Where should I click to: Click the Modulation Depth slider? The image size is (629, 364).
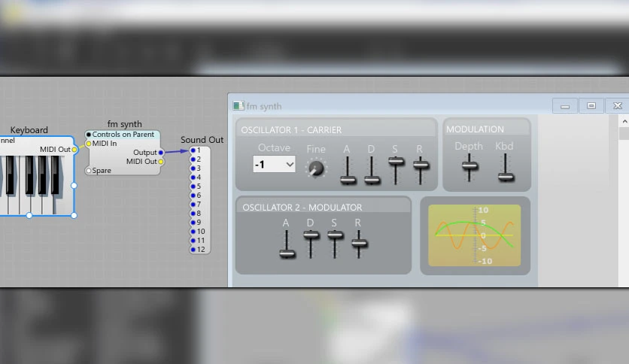click(469, 166)
